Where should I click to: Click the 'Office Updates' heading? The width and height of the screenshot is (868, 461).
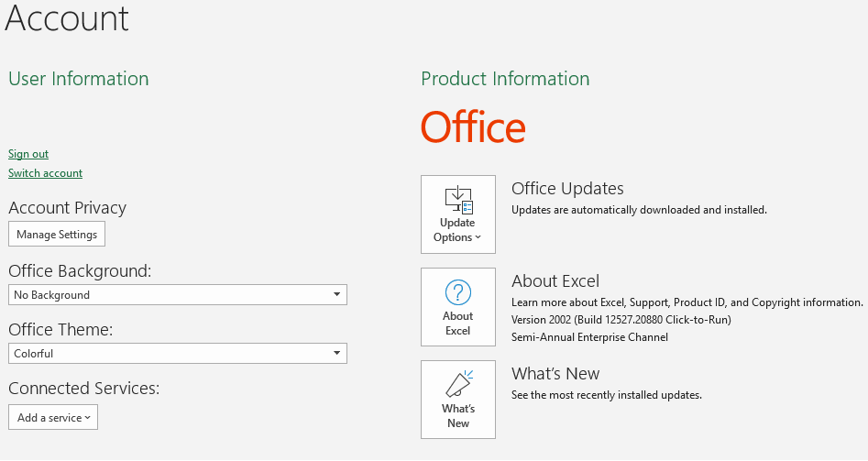[x=567, y=189]
